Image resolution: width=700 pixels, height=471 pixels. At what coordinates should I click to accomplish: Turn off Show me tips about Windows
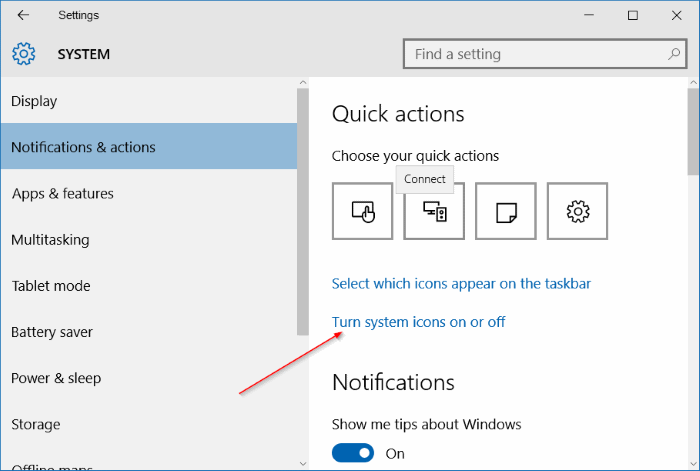353,453
